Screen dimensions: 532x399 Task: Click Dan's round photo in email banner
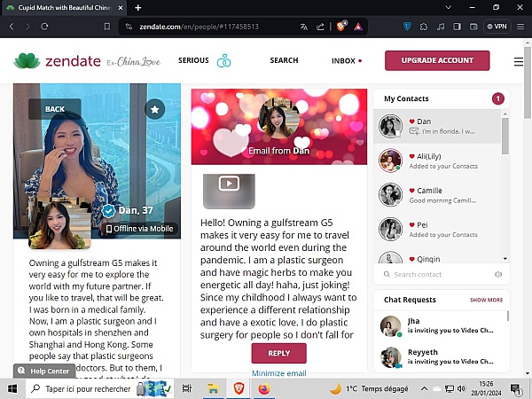[278, 118]
